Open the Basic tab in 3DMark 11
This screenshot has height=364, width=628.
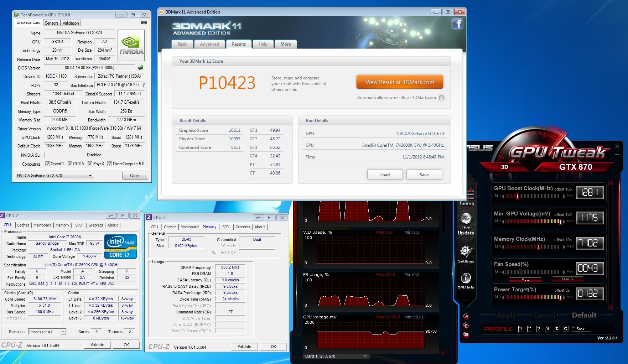pyautogui.click(x=182, y=44)
